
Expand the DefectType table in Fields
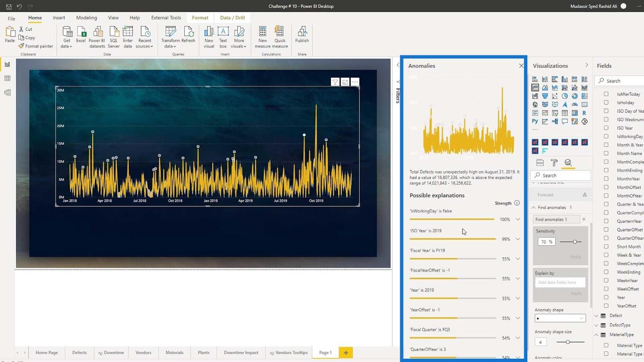tap(597, 325)
